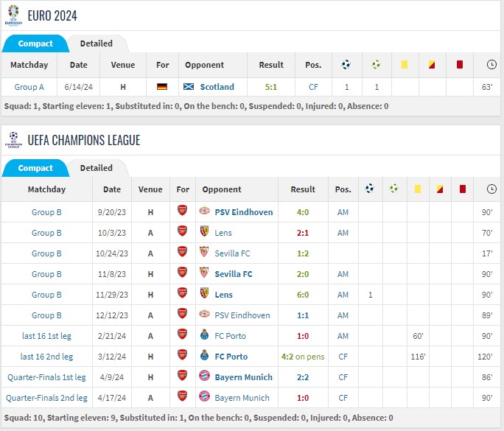The width and height of the screenshot is (504, 431).
Task: Click Arsenal crest in 4/17/24 row
Action: tap(182, 396)
